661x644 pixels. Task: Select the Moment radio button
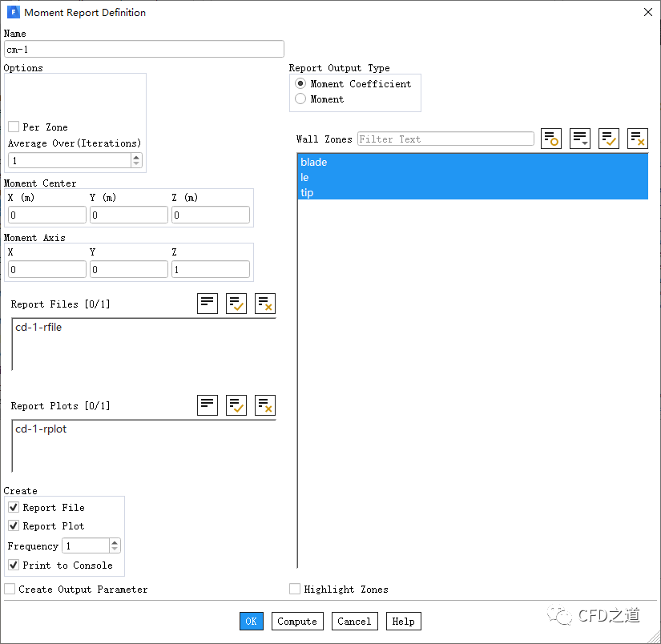[300, 99]
